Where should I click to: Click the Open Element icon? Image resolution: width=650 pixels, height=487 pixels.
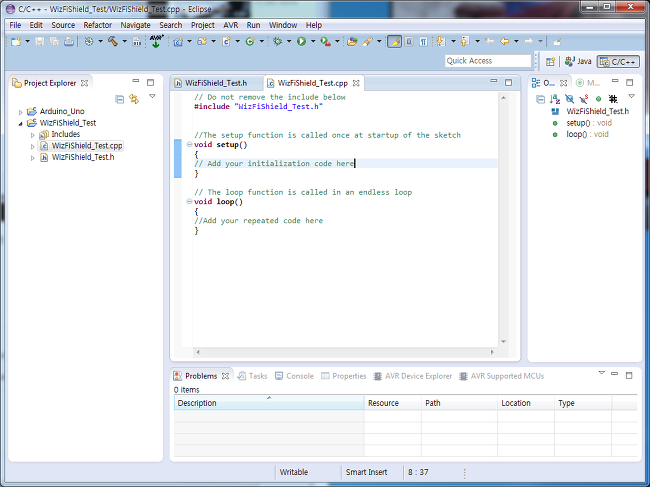tap(352, 41)
